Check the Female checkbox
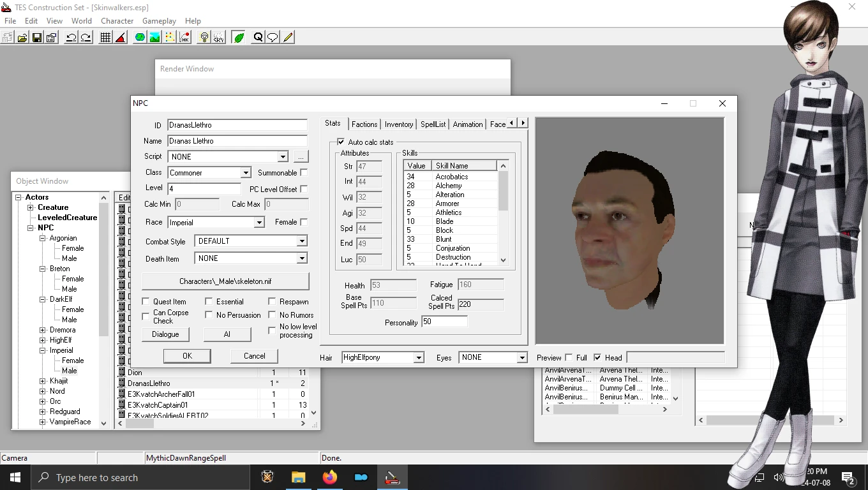Screen dimensions: 868x490 coord(304,222)
